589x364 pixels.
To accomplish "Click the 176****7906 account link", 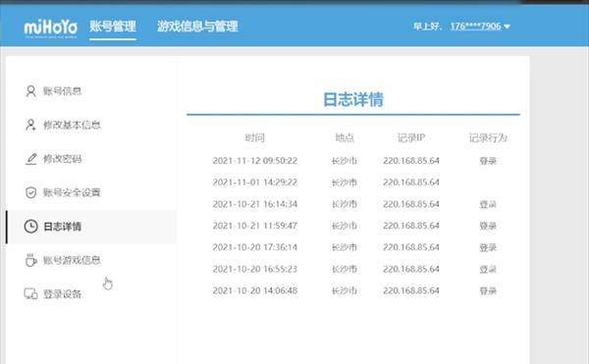I will click(x=475, y=26).
